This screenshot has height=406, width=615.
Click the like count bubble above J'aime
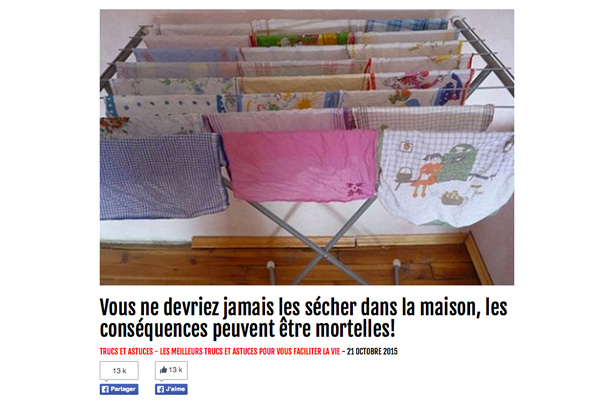click(x=171, y=371)
